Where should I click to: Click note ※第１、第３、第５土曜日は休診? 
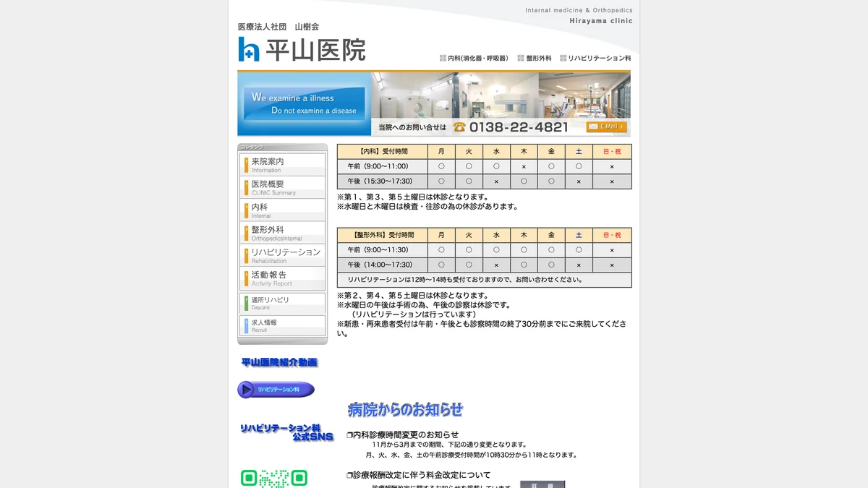[x=413, y=197]
